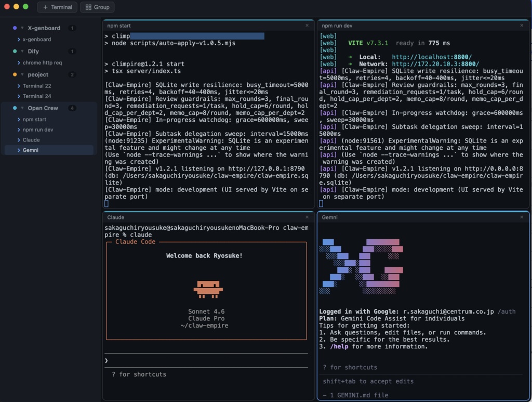This screenshot has height=402, width=532.
Task: Click the count badge on Dify
Action: 72,51
